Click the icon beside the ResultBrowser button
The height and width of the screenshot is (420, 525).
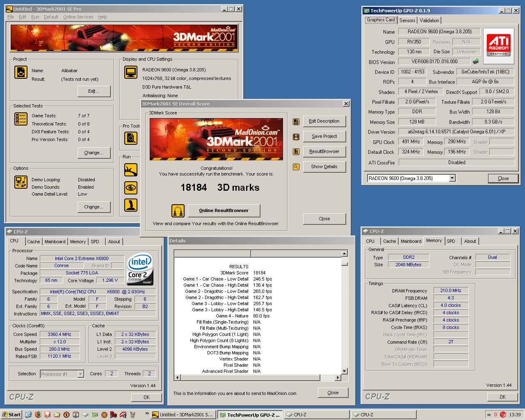click(x=296, y=152)
